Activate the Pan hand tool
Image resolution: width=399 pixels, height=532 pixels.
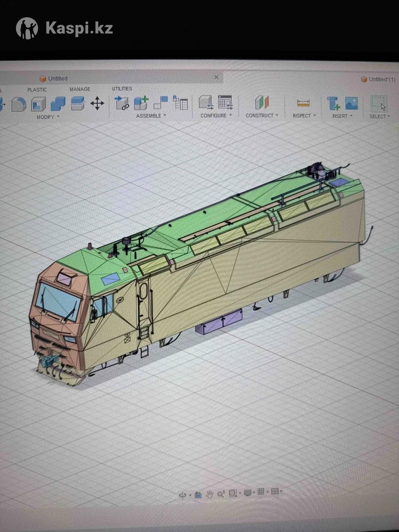tap(209, 494)
